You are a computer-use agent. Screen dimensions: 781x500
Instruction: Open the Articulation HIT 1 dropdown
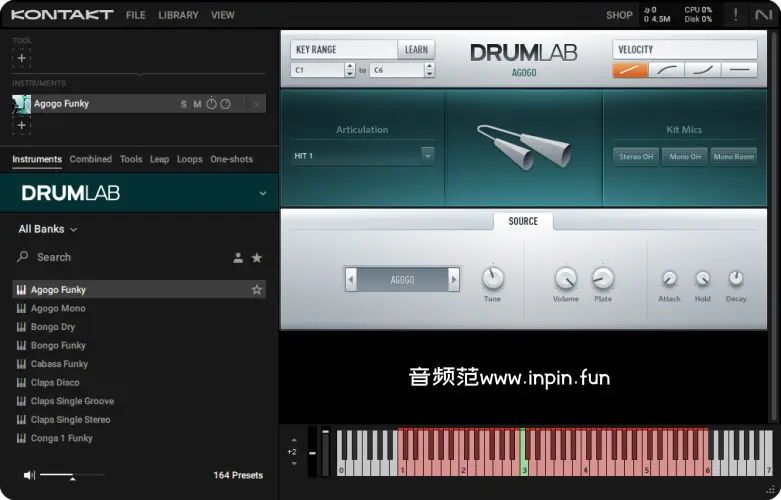pos(427,155)
